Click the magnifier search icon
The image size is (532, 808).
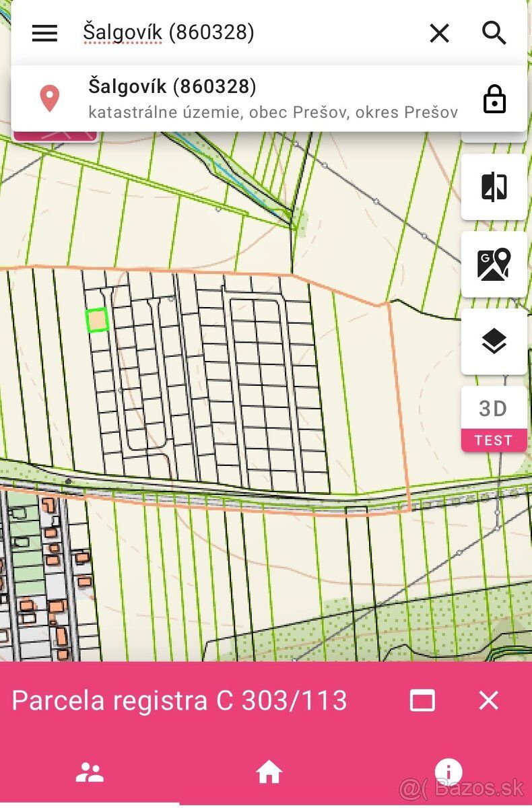pos(494,32)
